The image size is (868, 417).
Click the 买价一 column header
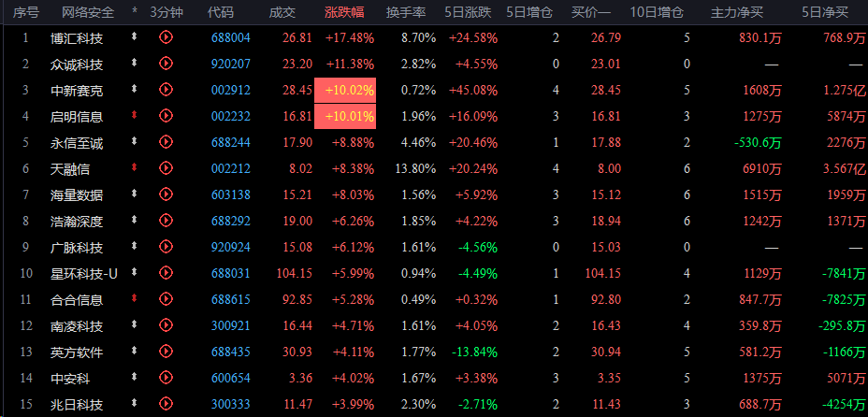click(x=590, y=13)
